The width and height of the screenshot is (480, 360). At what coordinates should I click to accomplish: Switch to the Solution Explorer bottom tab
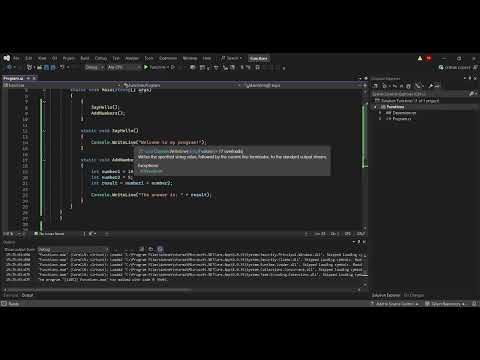coord(386,295)
